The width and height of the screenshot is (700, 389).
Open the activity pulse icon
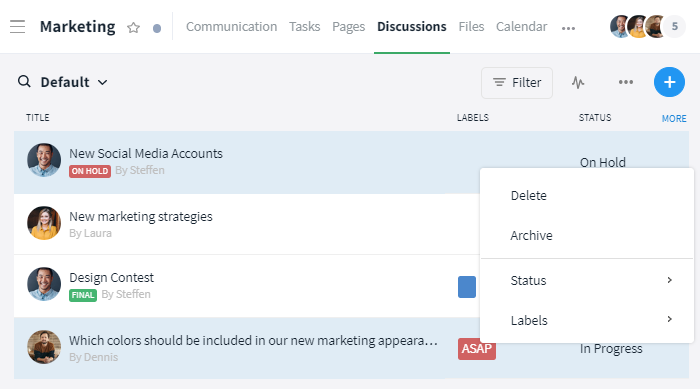tap(578, 83)
